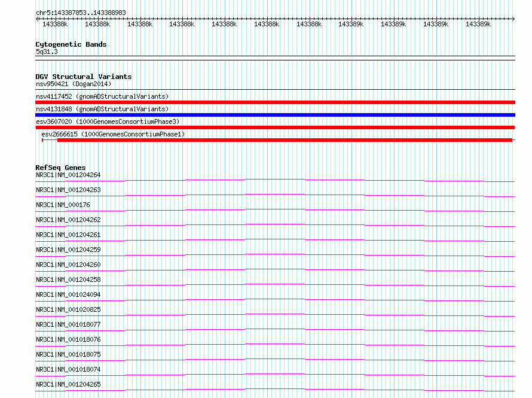Open esv3607020 1000Genomes Phase3 variant label
This screenshot has height=398, width=532.
108,121
